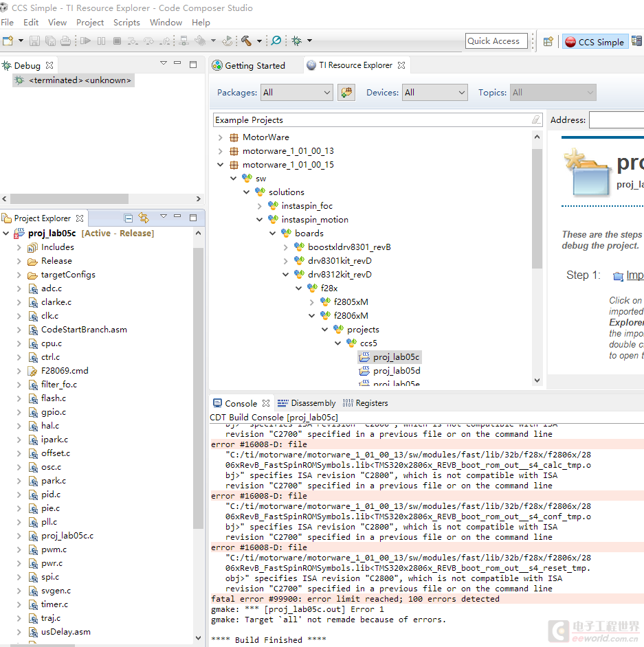Open the Project menu
644x647 pixels.
(x=89, y=22)
